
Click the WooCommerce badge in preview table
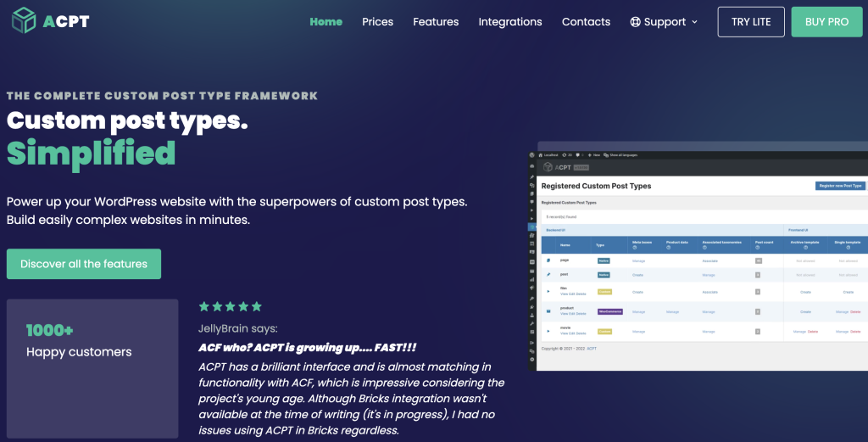[610, 312]
